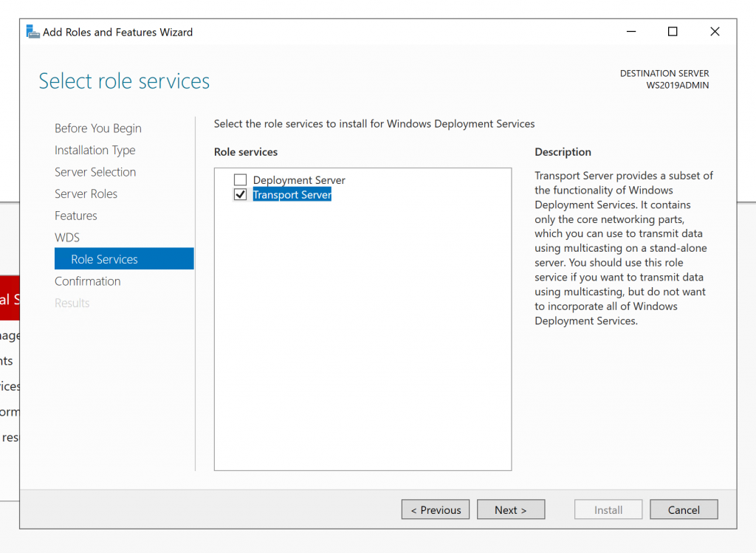Open the Installation Type step
The width and height of the screenshot is (756, 553).
[95, 150]
